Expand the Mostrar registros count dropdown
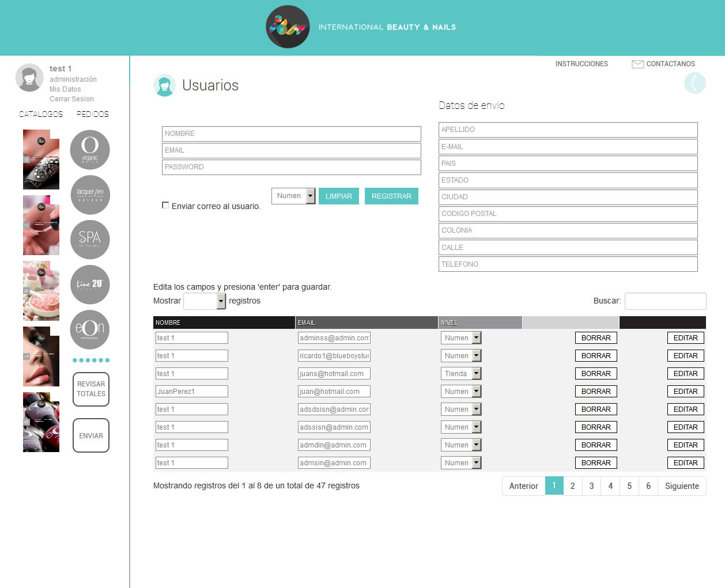 (205, 301)
